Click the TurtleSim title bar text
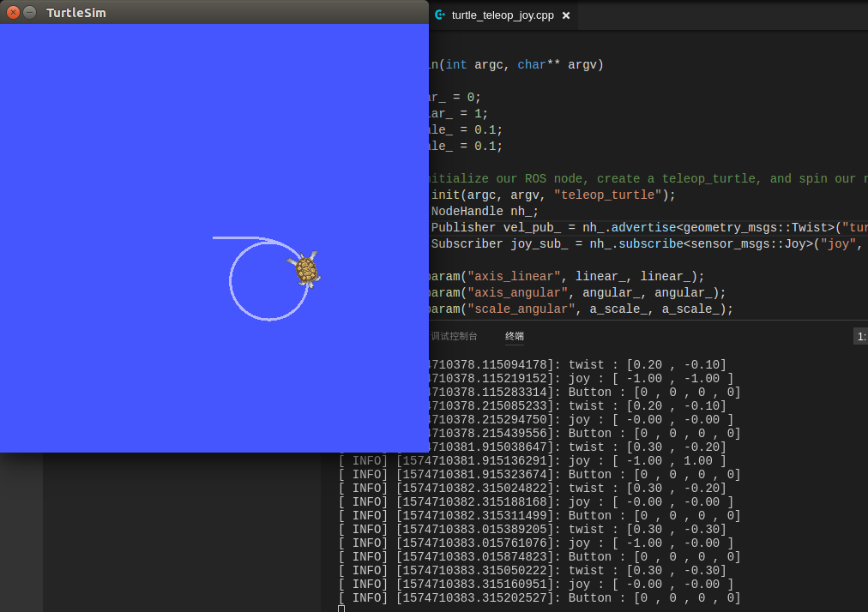The height and width of the screenshot is (612, 868). (75, 13)
